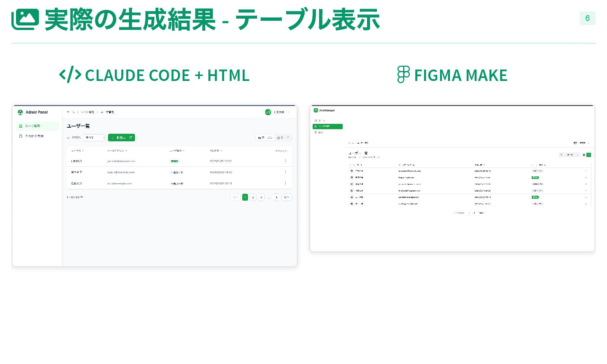Go to page 2 in UserManager pagination
Screen dimensions: 607x364
coord(474,213)
